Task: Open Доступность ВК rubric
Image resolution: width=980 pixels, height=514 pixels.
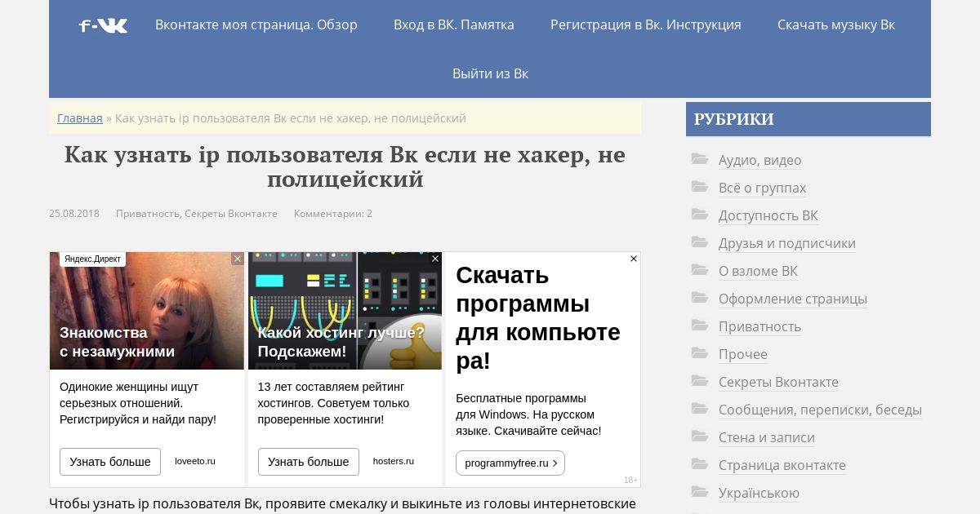Action: coord(768,216)
